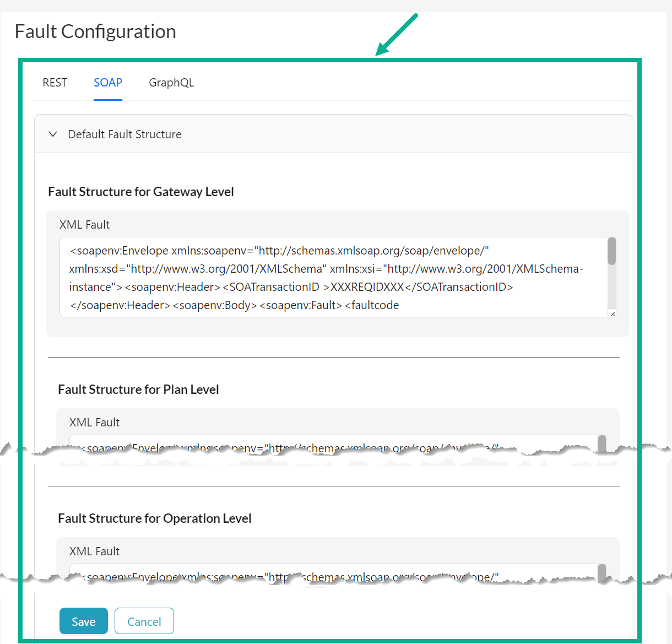Save the fault configuration
The height and width of the screenshot is (644, 672).
[83, 621]
